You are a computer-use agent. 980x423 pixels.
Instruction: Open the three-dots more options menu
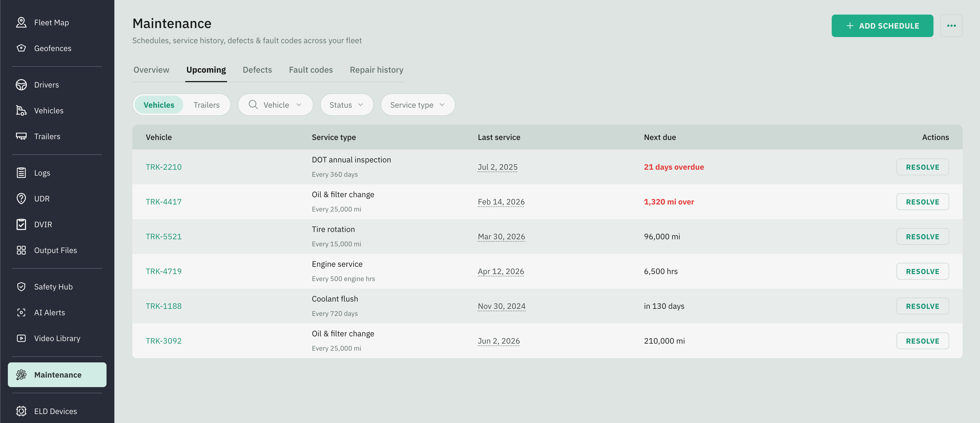click(x=951, y=26)
